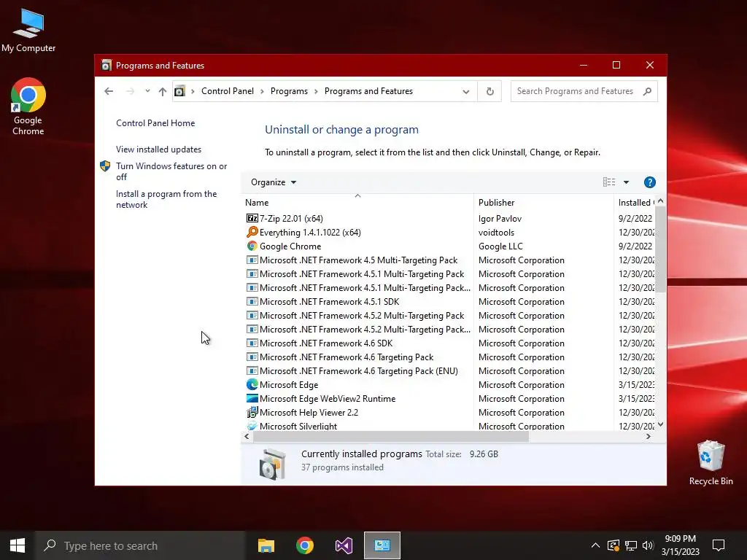Image resolution: width=747 pixels, height=560 pixels.
Task: Select the Igor Pavlov publisher cell
Action: pyautogui.click(x=500, y=219)
